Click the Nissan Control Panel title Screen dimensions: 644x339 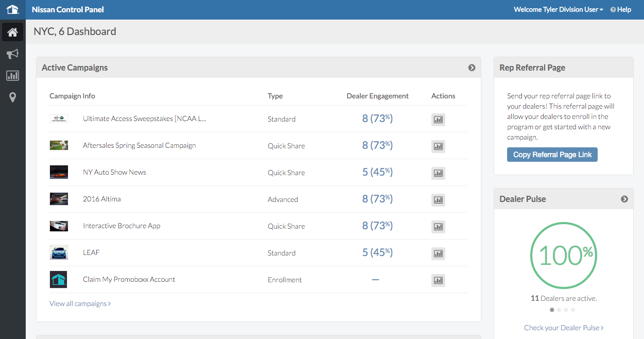pyautogui.click(x=68, y=9)
